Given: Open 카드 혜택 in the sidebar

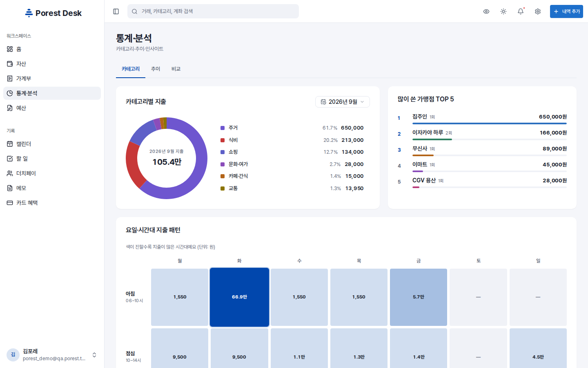Looking at the screenshot, I should 52,203.
